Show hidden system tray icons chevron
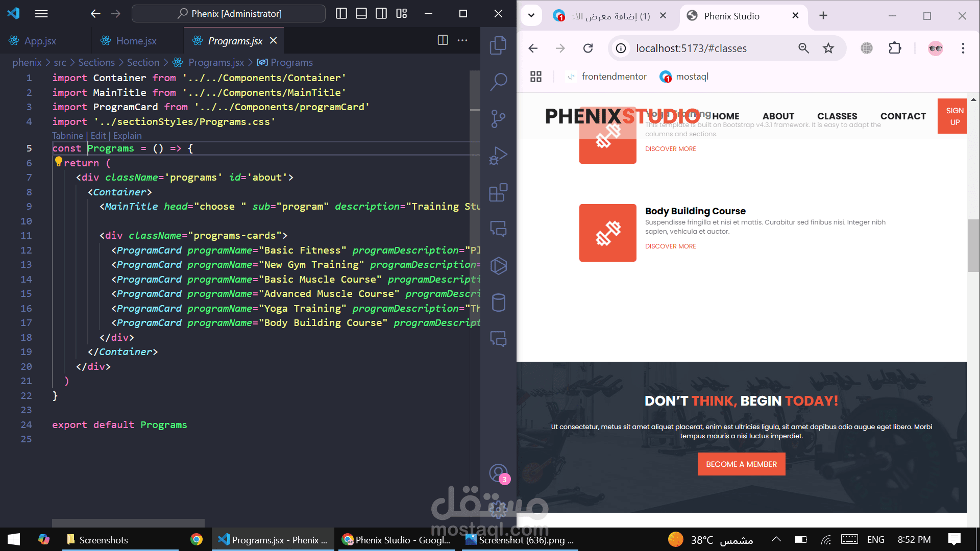 point(776,539)
